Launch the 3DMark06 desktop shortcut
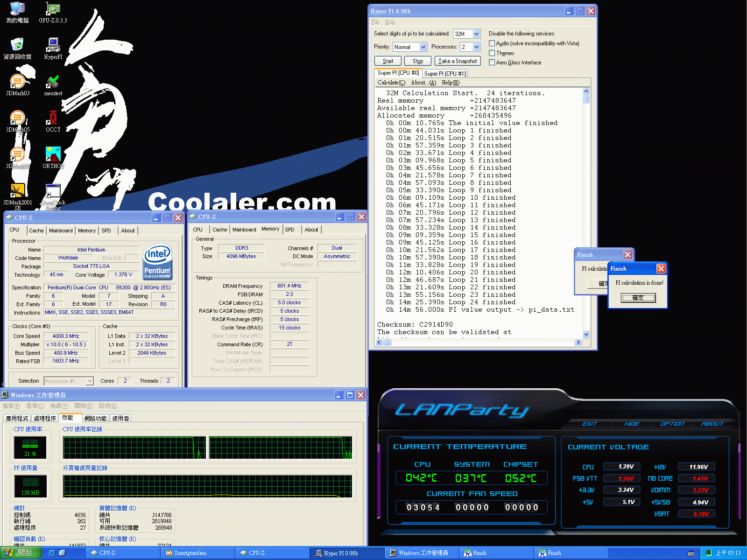 17,158
